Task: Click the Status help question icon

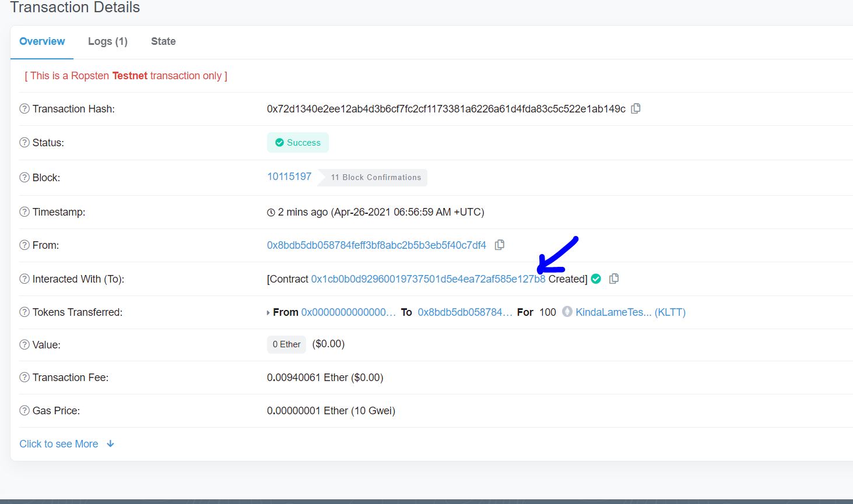Action: [24, 143]
